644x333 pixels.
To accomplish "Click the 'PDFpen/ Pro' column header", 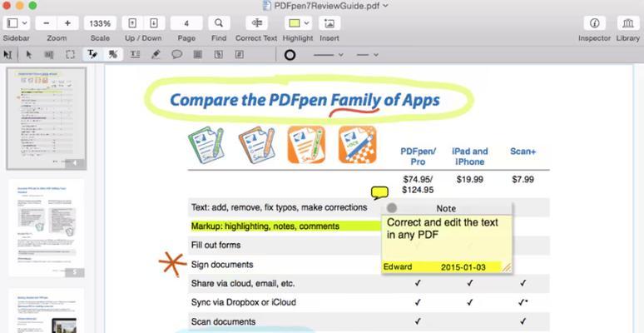I will [419, 157].
